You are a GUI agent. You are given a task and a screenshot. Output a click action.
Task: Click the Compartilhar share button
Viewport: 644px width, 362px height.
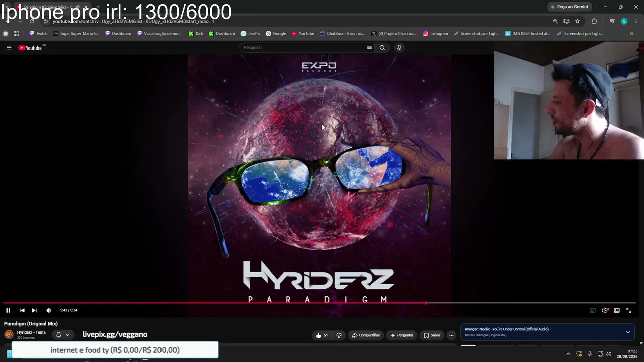366,335
